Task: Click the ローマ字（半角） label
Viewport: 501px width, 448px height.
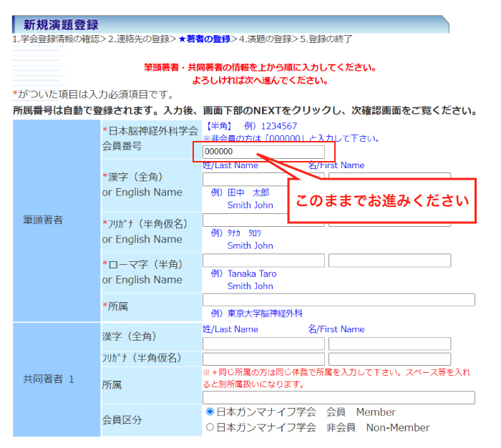Action: pos(142,264)
